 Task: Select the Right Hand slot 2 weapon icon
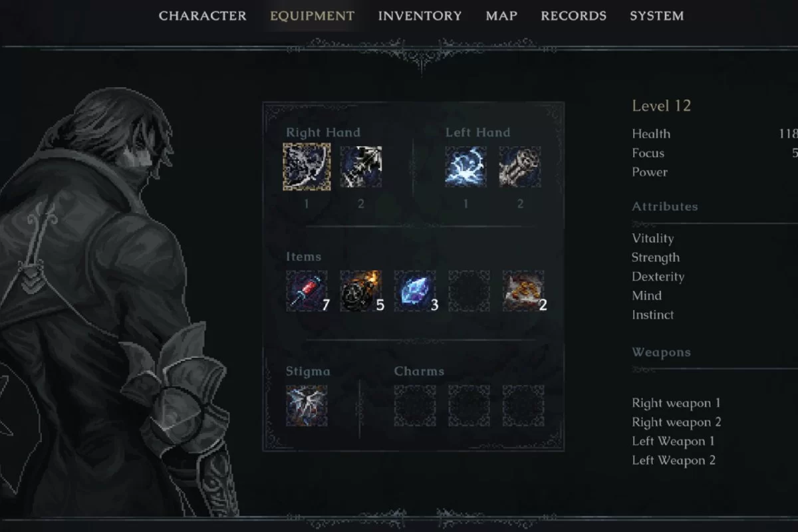click(361, 167)
